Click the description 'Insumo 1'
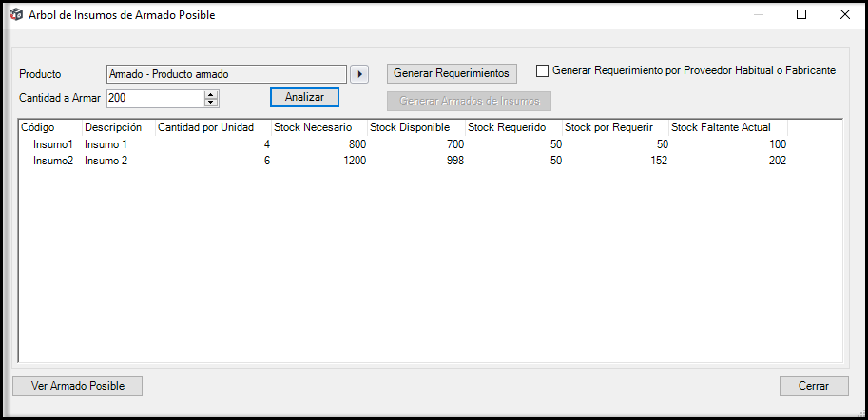This screenshot has width=868, height=420. [x=106, y=145]
